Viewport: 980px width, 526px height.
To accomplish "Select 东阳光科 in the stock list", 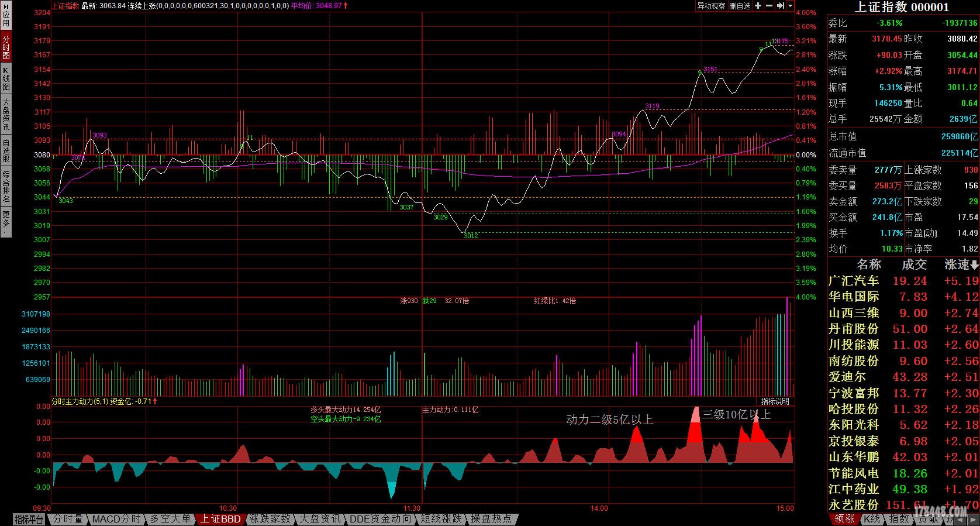I will click(903, 425).
